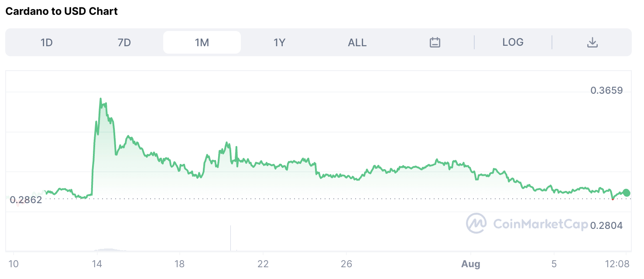Switch chart to 1D range
This screenshot has height=279, width=644.
[x=47, y=42]
